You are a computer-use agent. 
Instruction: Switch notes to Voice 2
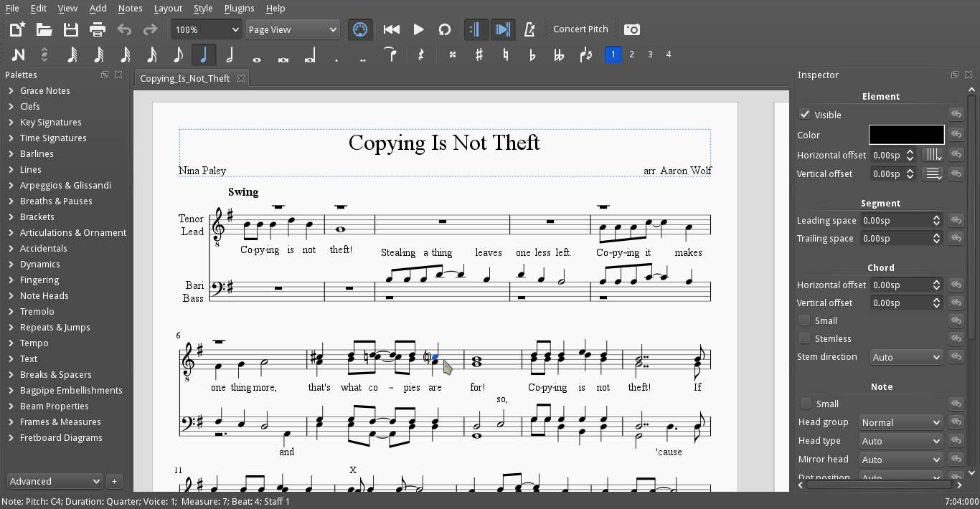pyautogui.click(x=631, y=54)
